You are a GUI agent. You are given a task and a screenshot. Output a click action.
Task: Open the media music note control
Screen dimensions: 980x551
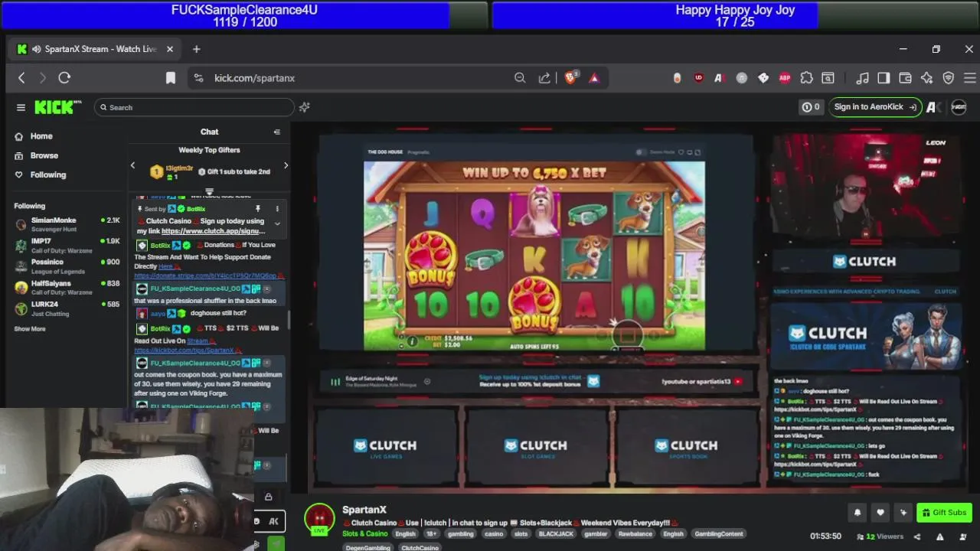(862, 77)
